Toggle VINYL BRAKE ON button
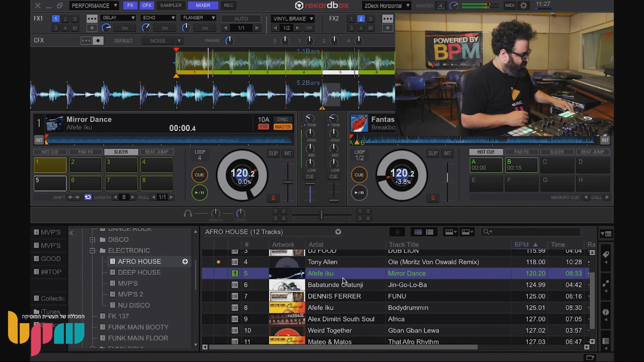The width and height of the screenshot is (644, 362). [x=309, y=28]
